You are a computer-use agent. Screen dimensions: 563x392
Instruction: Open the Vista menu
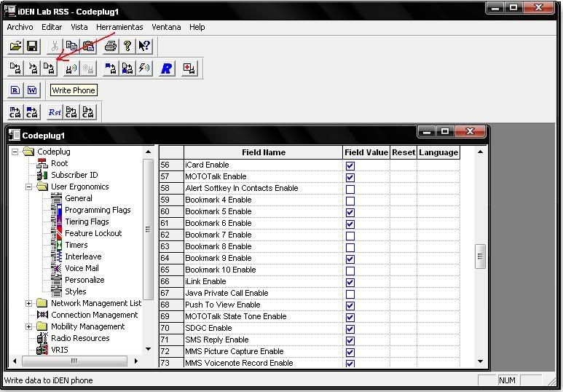coord(79,27)
